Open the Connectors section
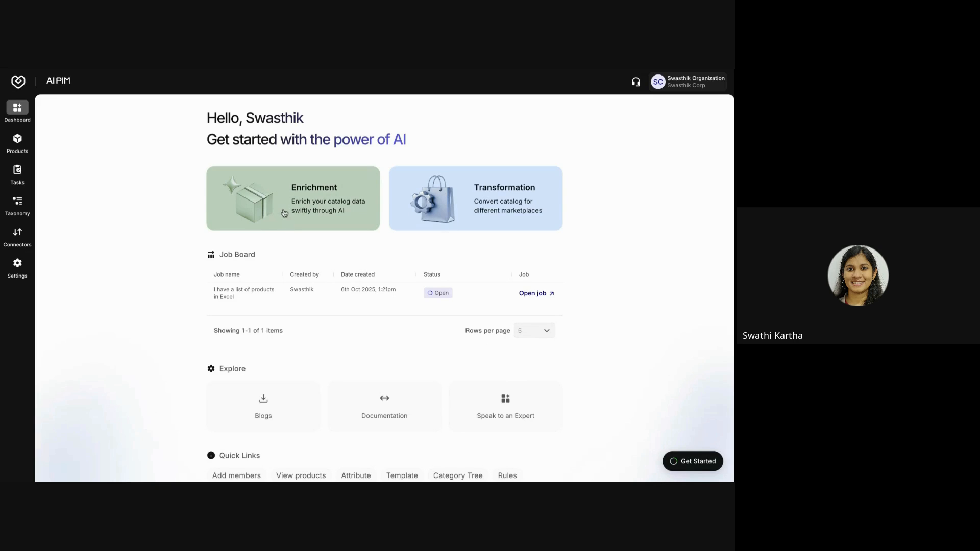980x551 pixels. tap(17, 236)
